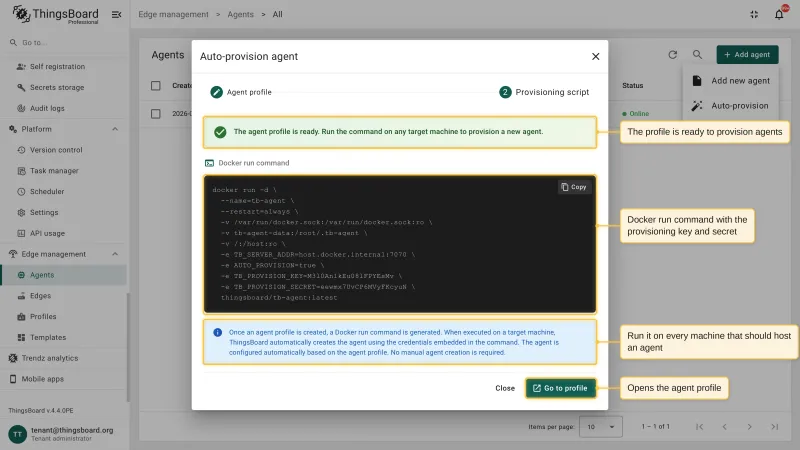Click the green check icon in ready banner
The image size is (800, 450).
click(220, 132)
